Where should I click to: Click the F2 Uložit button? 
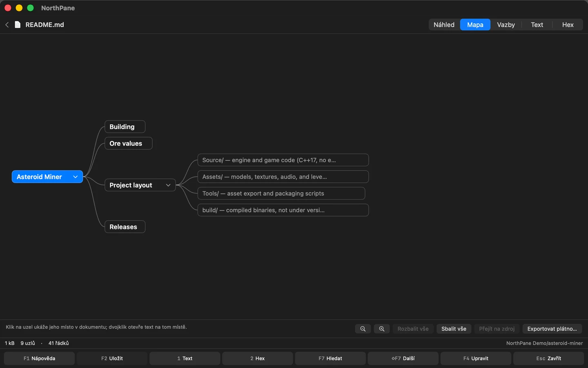tap(112, 359)
